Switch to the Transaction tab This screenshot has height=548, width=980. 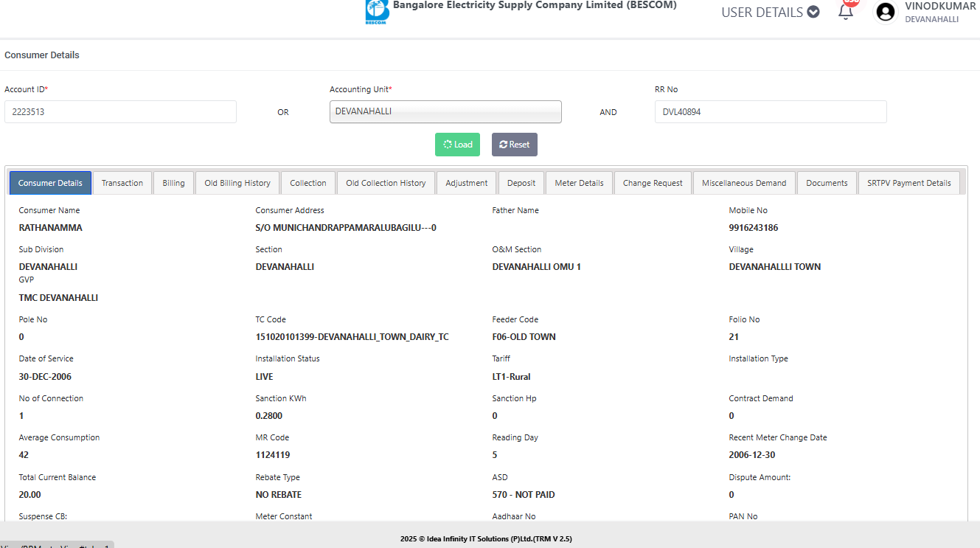(x=122, y=183)
